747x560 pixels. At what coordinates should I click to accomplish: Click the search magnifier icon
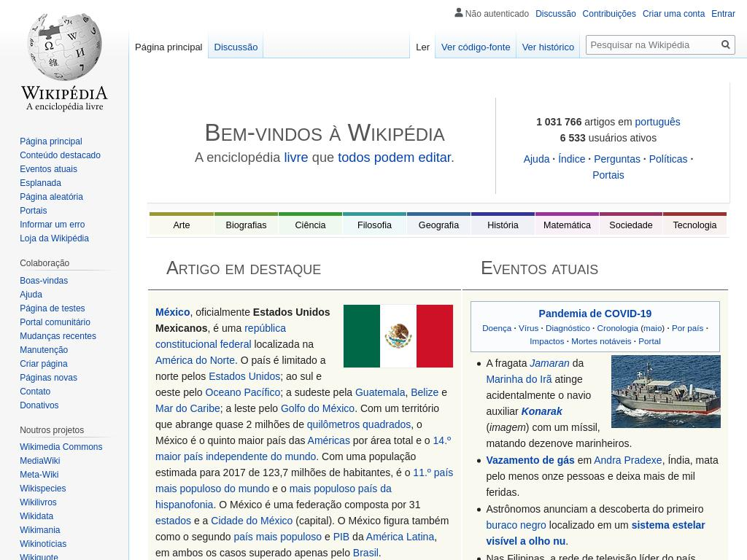click(x=725, y=45)
